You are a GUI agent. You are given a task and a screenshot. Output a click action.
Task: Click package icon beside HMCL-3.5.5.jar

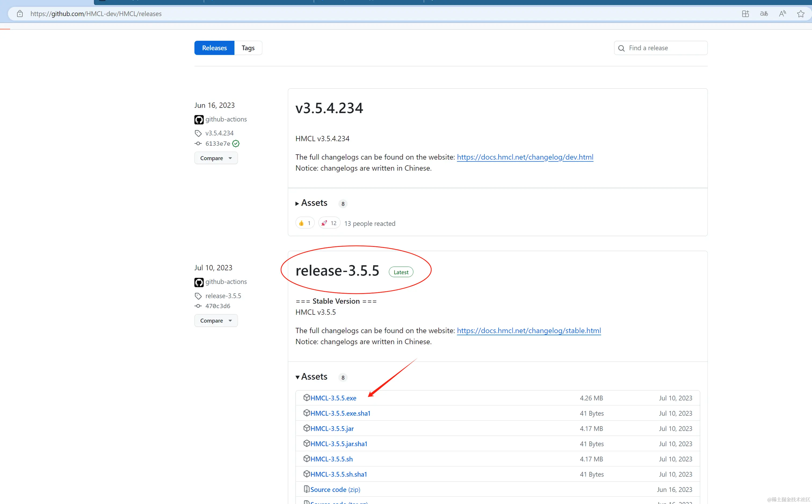pos(306,428)
